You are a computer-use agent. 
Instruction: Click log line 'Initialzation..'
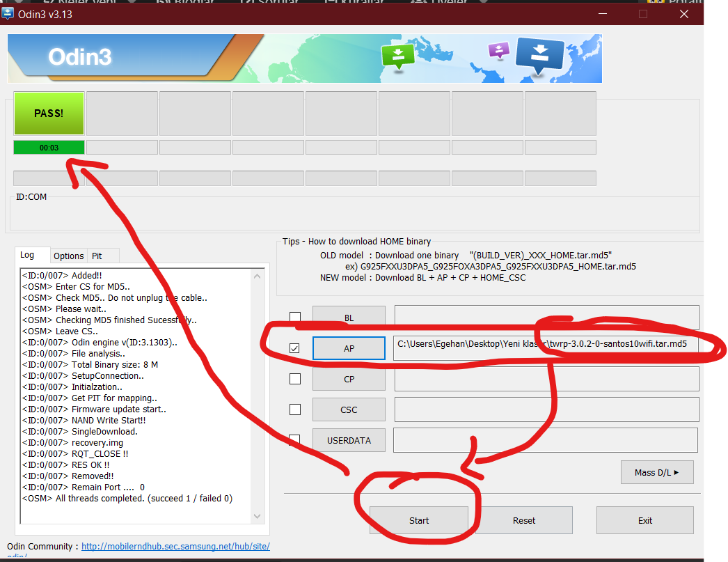pyautogui.click(x=72, y=387)
